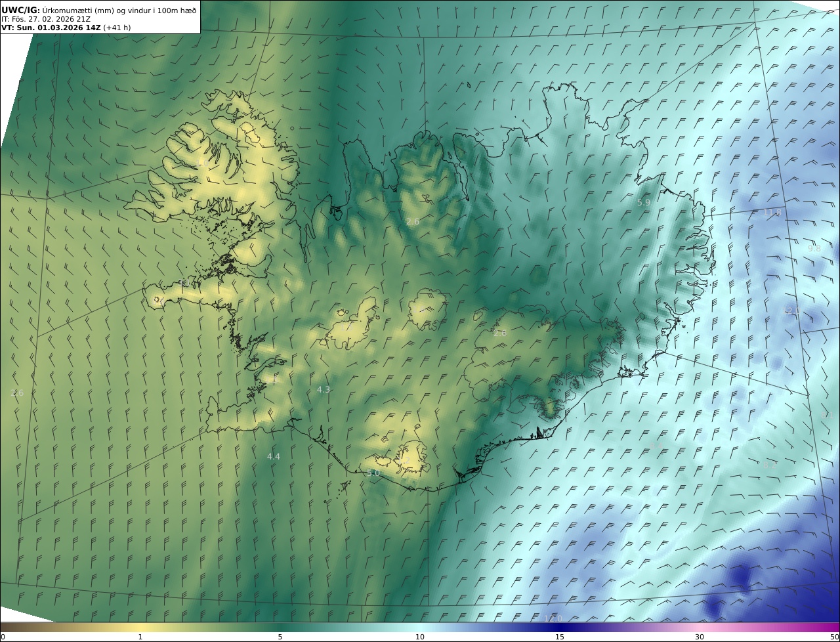
Task: Click the "11.8" precipitation label offshore
Action: [772, 212]
